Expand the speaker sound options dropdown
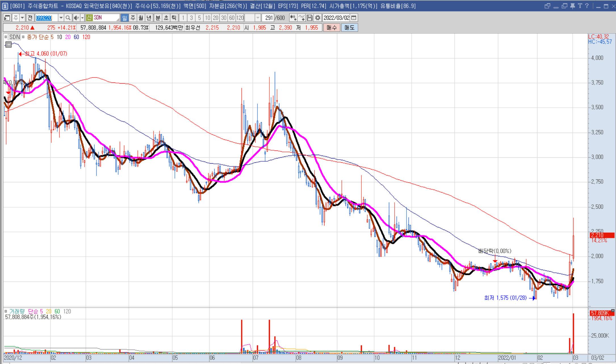The image size is (616, 364). [x=82, y=18]
